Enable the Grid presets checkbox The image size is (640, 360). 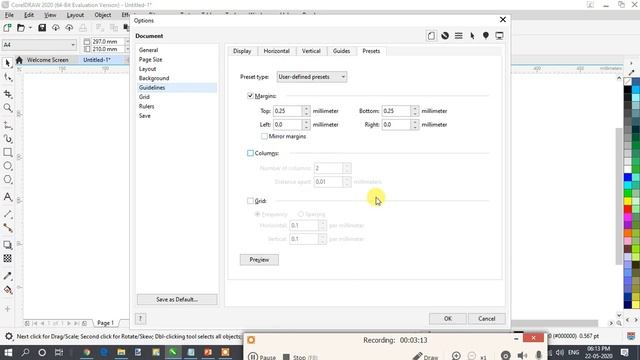pos(250,201)
